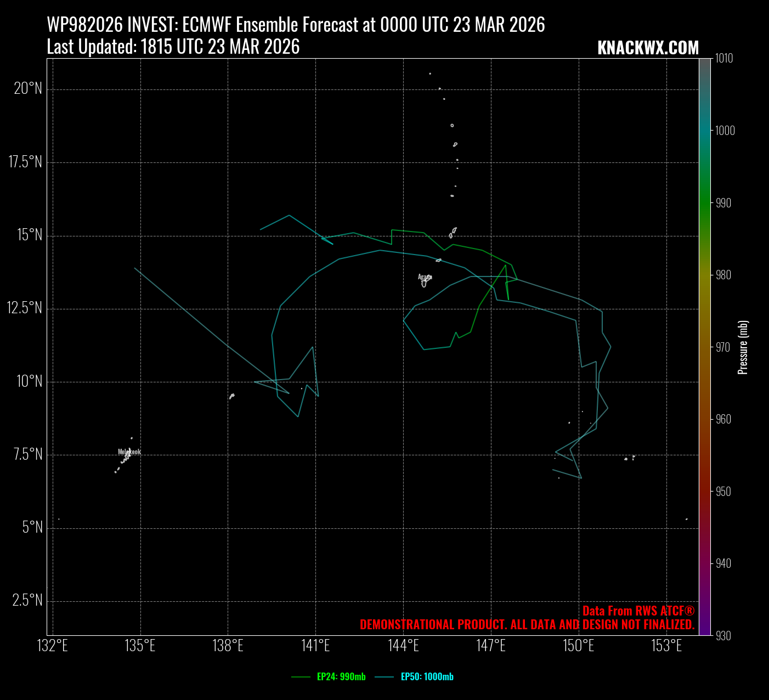This screenshot has width=769, height=700.
Task: Click the Agana island marker on map
Action: click(x=424, y=281)
